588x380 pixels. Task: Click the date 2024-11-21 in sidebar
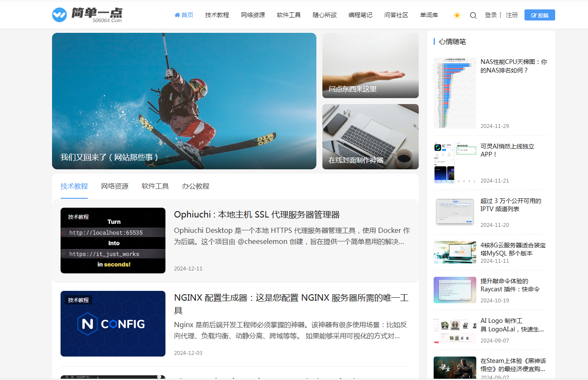(x=495, y=180)
